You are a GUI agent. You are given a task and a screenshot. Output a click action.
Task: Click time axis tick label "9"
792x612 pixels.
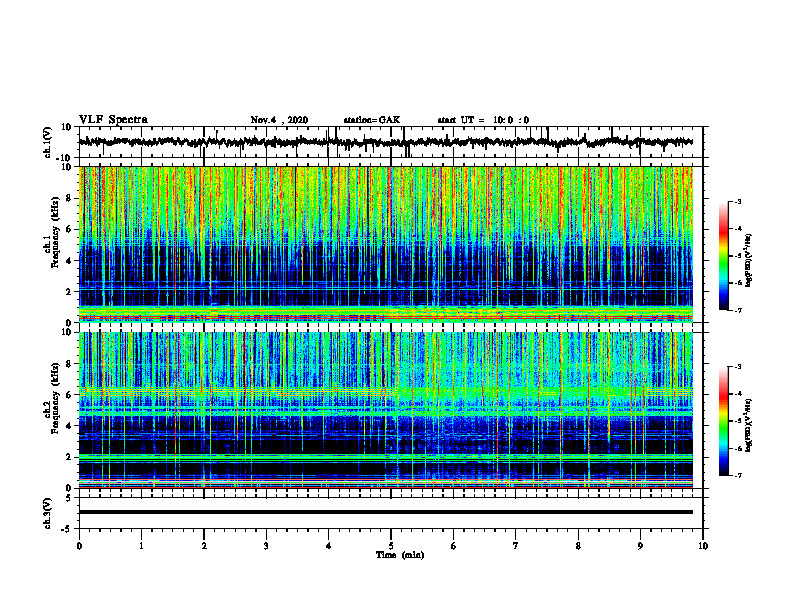point(640,546)
